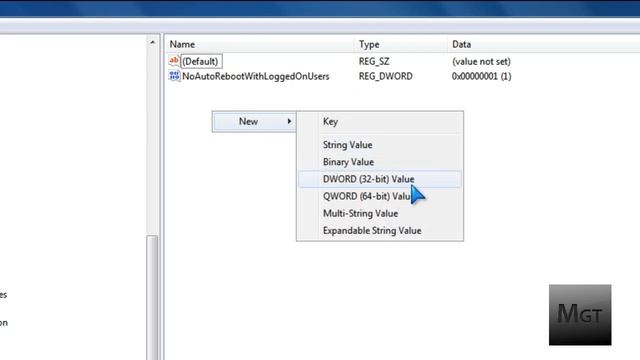The image size is (640, 360).
Task: Select the (Default) value name
Action: (x=200, y=62)
